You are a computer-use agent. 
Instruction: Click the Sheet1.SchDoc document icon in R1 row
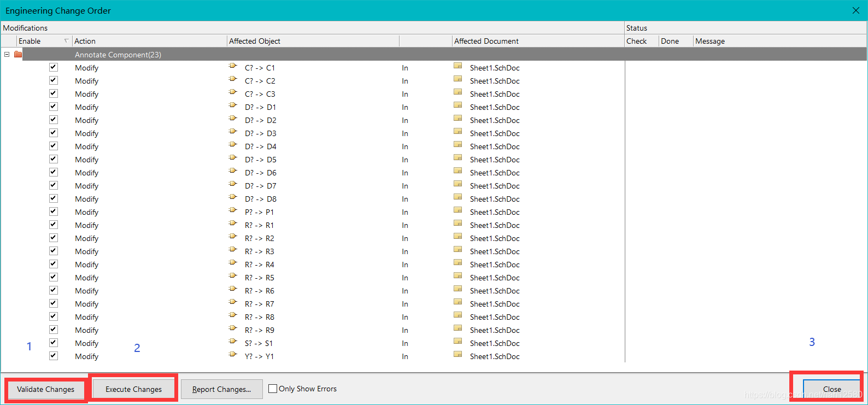tap(458, 224)
